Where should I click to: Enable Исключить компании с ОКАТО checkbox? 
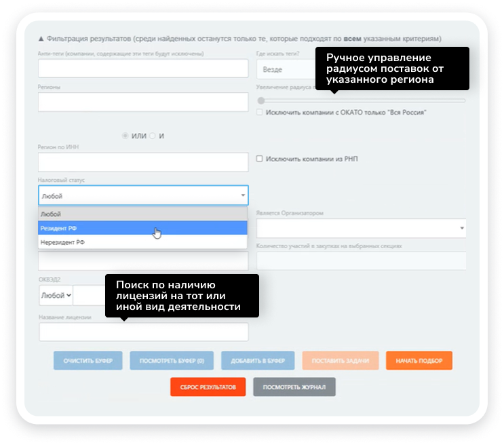coord(260,113)
